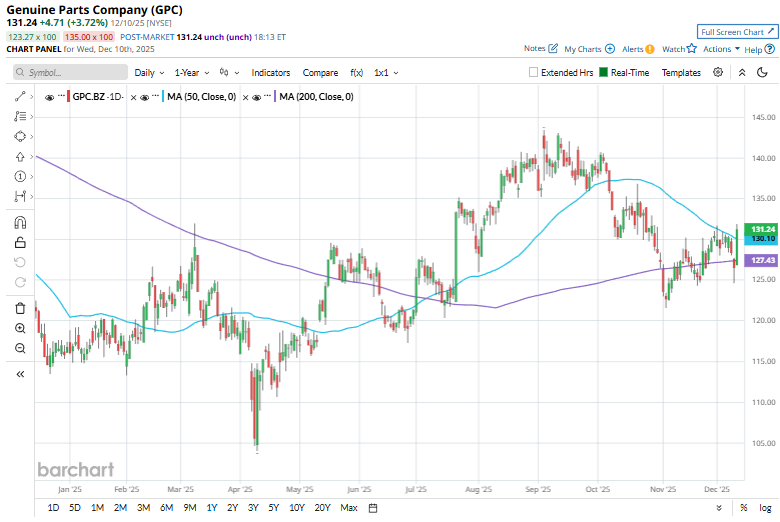Select the 6M time range tab
This screenshot has height=522, width=780.
point(165,508)
